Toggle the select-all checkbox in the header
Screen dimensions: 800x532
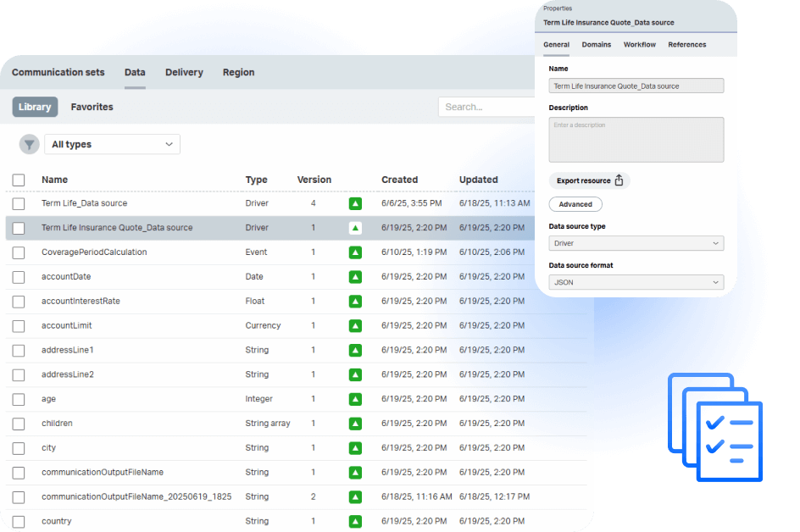click(x=18, y=180)
